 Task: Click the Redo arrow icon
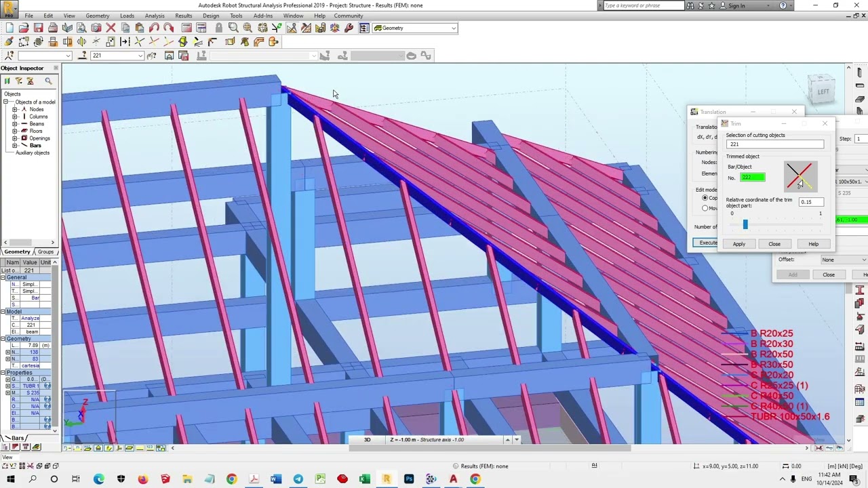(168, 28)
